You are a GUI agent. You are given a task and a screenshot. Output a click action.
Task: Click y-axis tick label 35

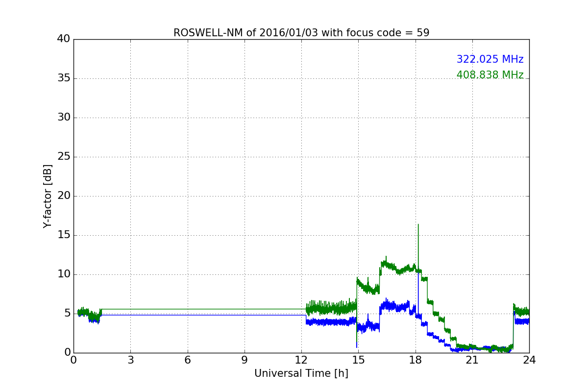[x=64, y=78]
